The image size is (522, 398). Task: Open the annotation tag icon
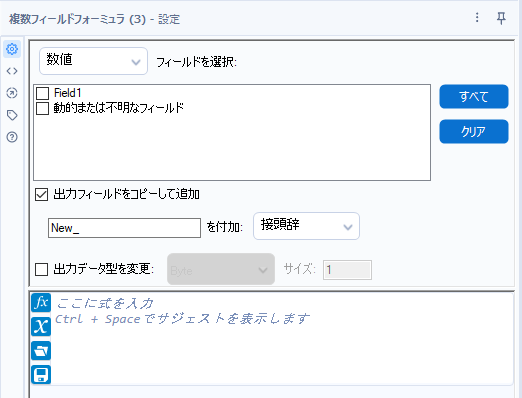click(12, 115)
